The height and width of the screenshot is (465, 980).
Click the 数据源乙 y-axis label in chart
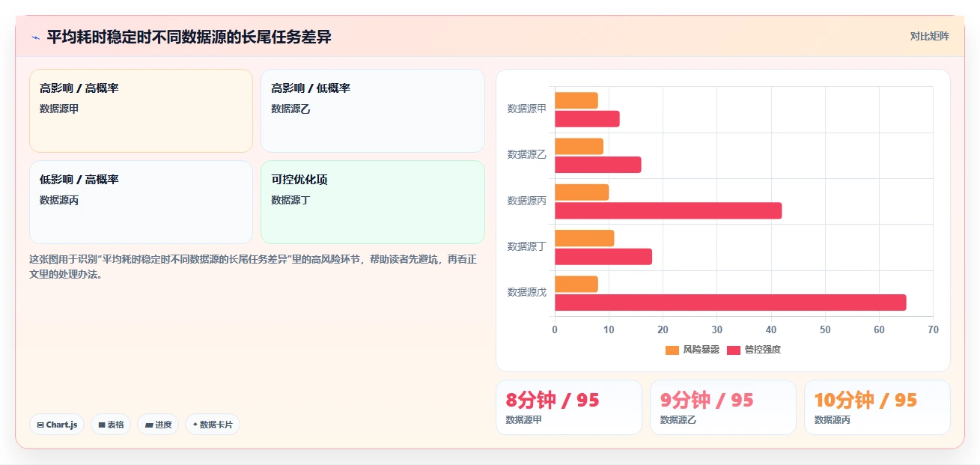tap(527, 154)
